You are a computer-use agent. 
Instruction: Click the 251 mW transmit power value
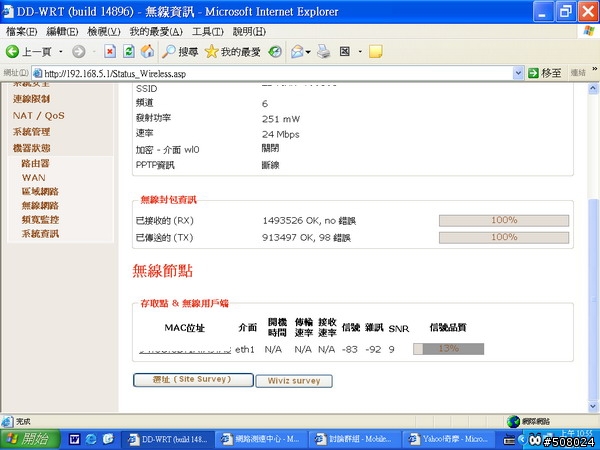pos(281,119)
